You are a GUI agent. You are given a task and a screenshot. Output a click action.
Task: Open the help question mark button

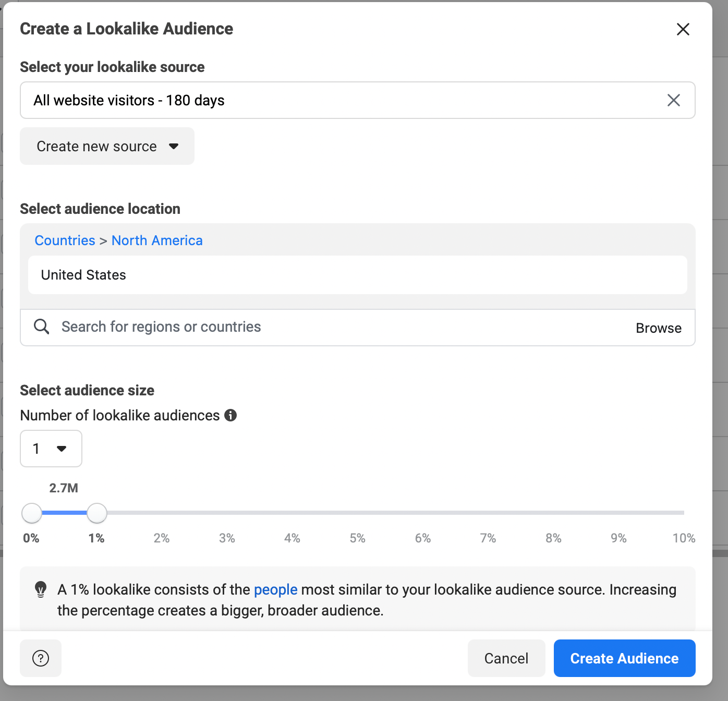[41, 658]
